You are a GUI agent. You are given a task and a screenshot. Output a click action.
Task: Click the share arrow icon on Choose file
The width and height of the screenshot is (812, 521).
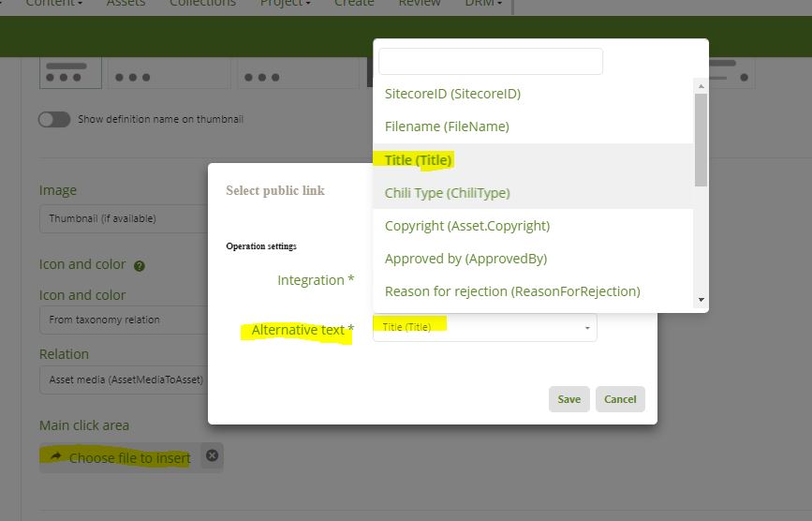click(55, 457)
